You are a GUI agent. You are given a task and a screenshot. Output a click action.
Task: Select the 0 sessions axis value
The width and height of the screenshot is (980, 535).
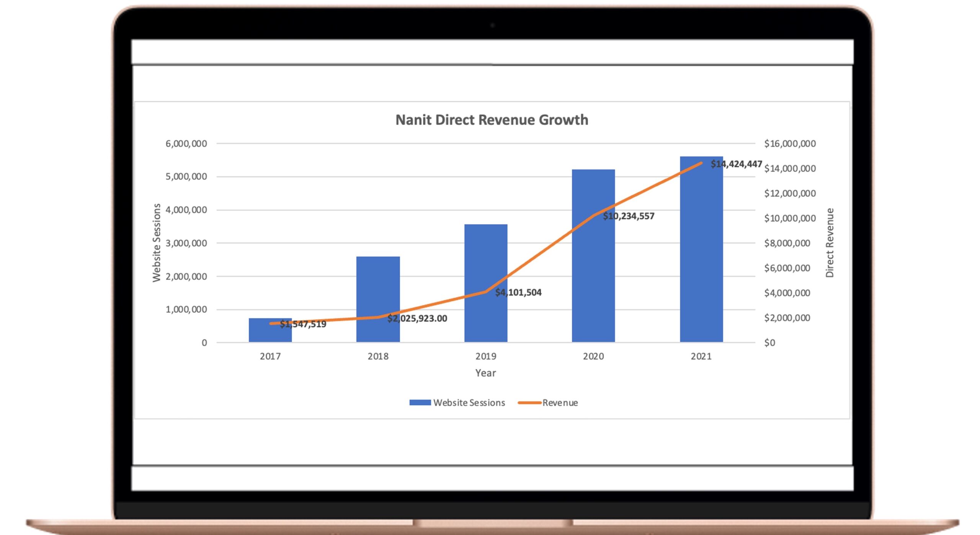[204, 343]
